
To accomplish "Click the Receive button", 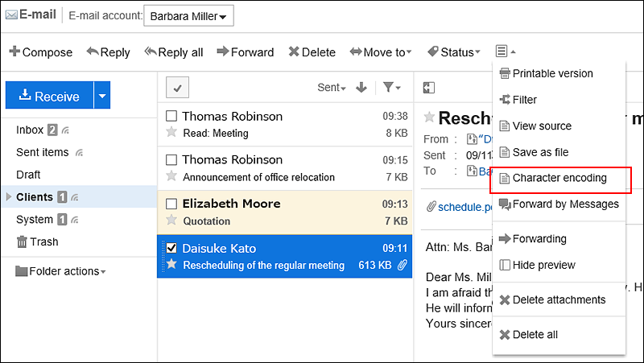I will click(49, 95).
